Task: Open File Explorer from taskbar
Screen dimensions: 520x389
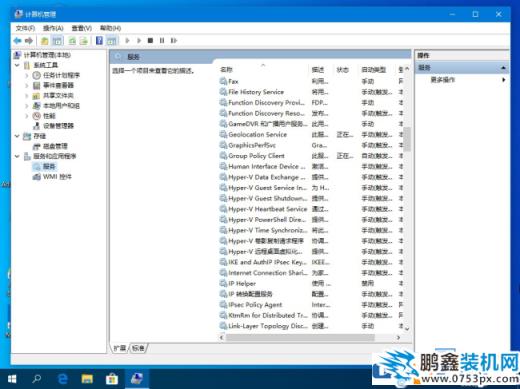Action: (x=87, y=379)
